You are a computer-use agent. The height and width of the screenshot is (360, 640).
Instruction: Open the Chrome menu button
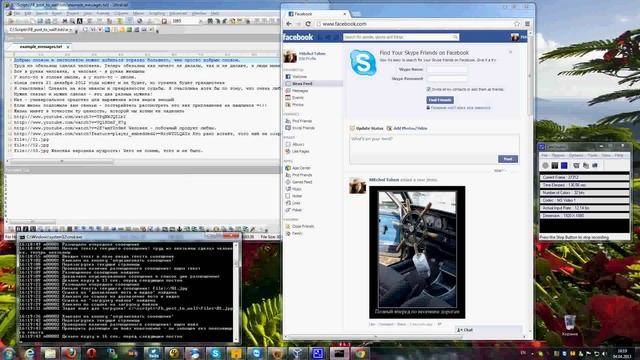point(527,24)
